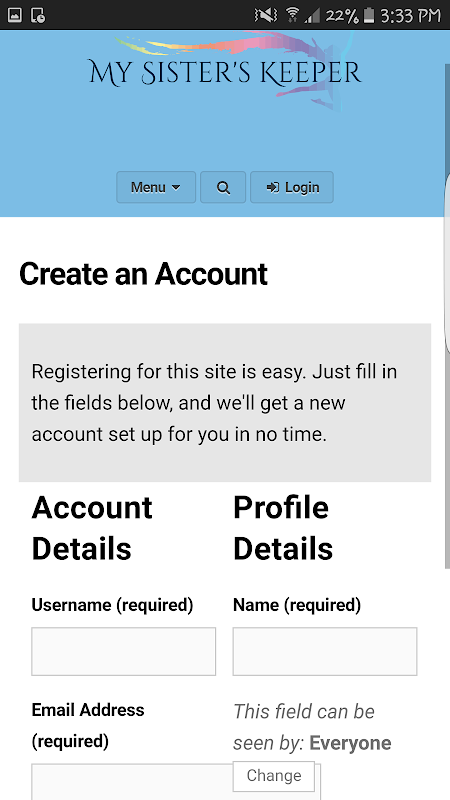Tap the image notification icon
This screenshot has height=800, width=450.
point(15,15)
